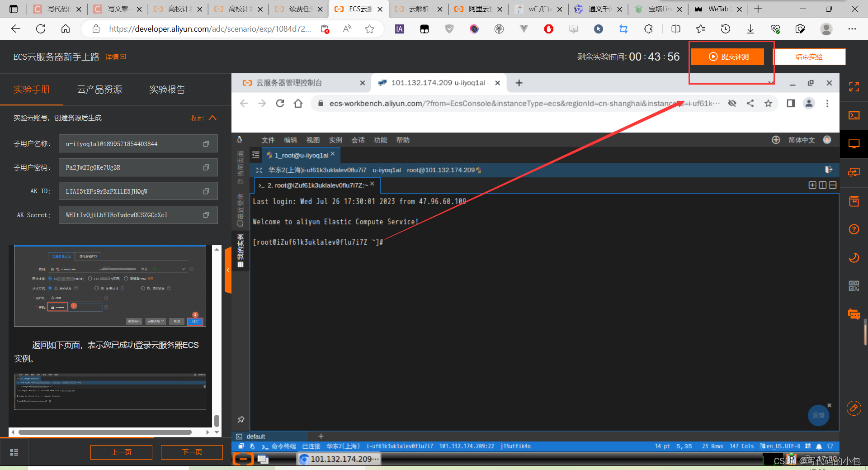Open the 帮助 menu in workbench
Viewport: 868px width, 470px height.
click(x=403, y=140)
